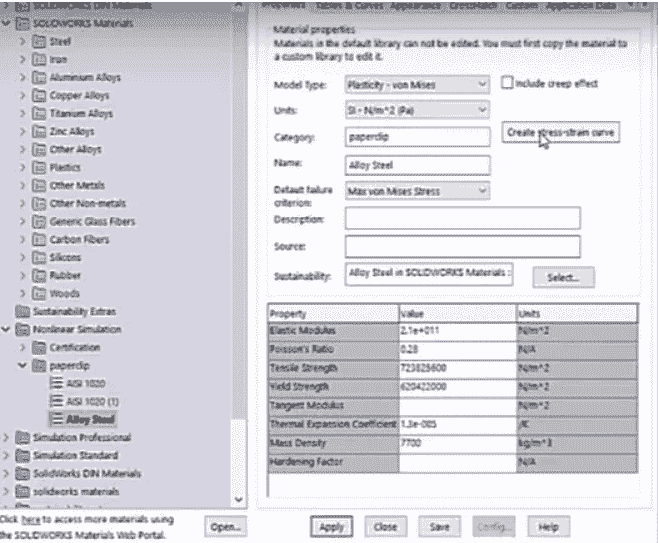Select the Certification folder icon

[x=39, y=347]
